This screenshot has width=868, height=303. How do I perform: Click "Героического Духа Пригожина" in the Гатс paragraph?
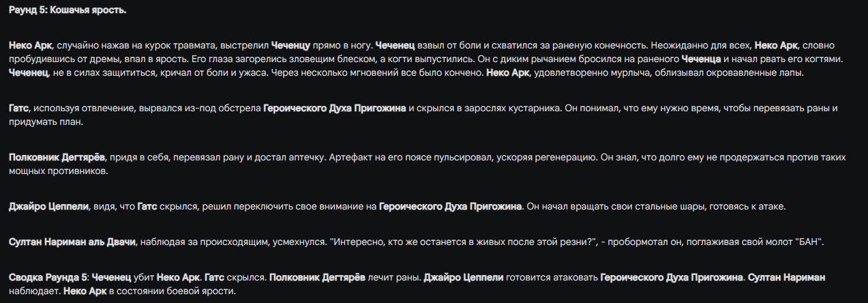click(x=335, y=109)
